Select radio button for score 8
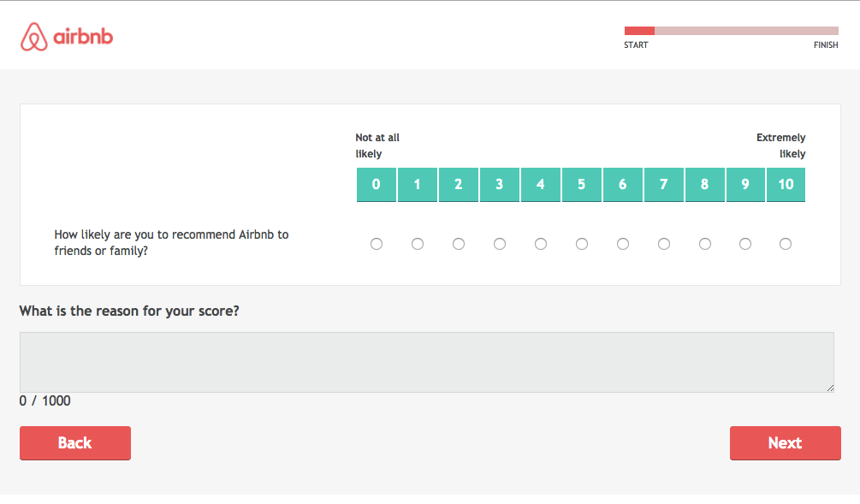Image resolution: width=860 pixels, height=504 pixels. tap(705, 244)
